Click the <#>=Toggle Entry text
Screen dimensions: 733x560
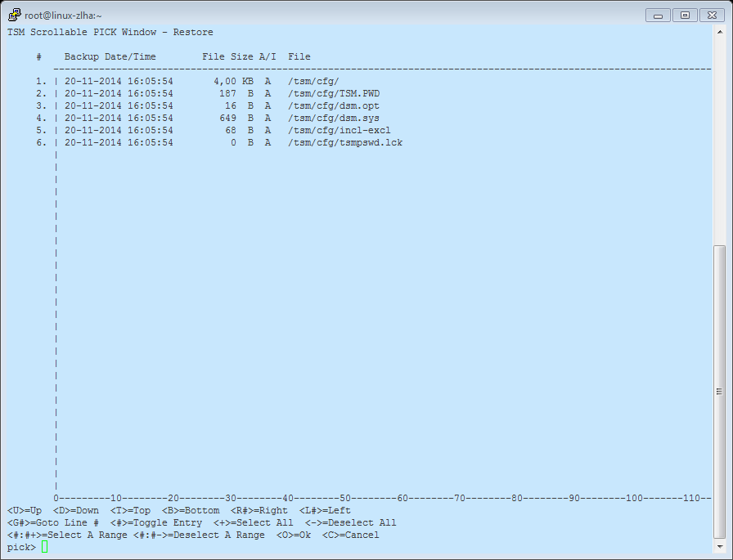click(156, 522)
